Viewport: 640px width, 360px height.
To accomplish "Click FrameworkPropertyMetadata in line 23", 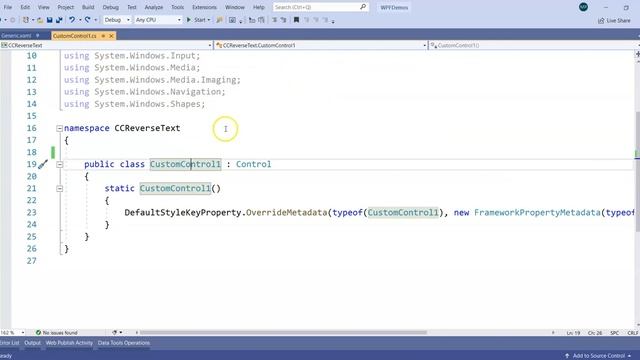I will [x=537, y=213].
